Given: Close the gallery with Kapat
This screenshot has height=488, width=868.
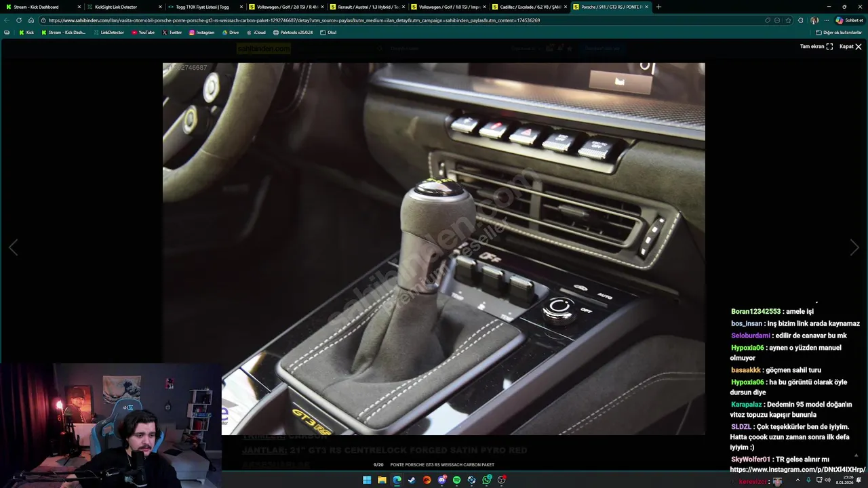Looking at the screenshot, I should tap(850, 47).
